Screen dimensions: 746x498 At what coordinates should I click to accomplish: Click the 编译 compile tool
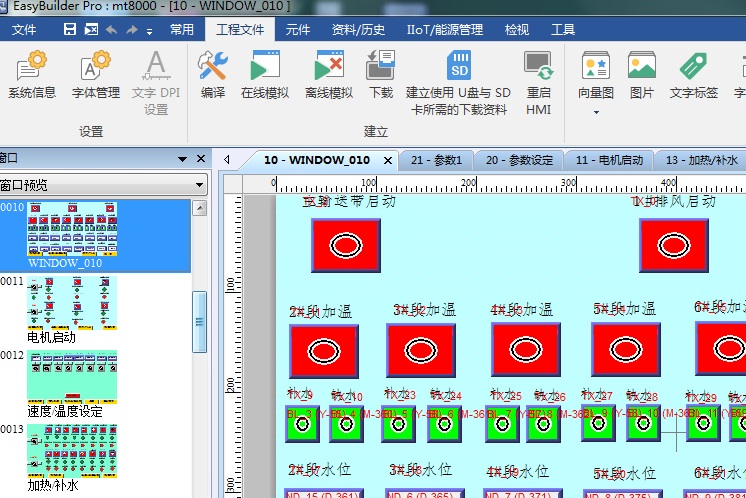[212, 76]
